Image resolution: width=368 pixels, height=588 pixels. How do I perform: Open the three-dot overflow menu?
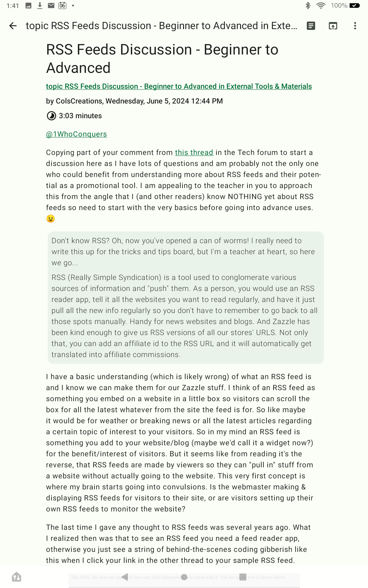tap(355, 26)
